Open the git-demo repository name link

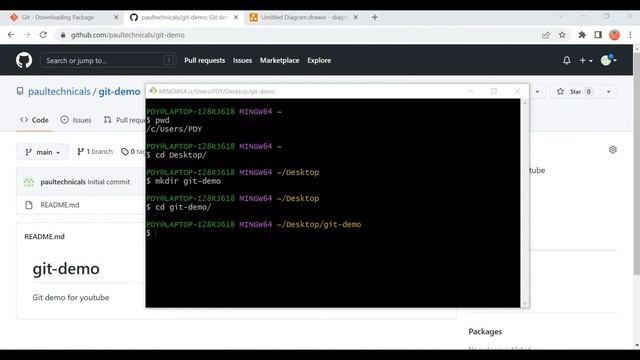click(x=119, y=91)
